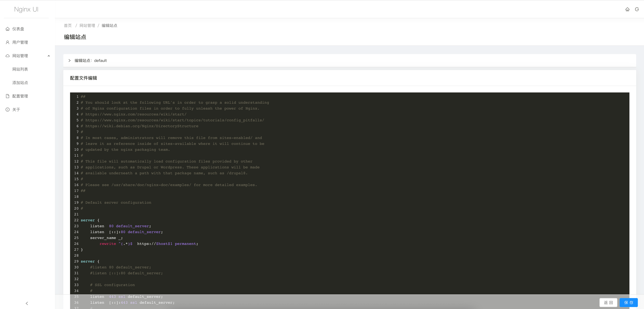Screen dimensions: 644x309
Task: Collapse the 网站管理 submenu caret
Action: [49, 56]
